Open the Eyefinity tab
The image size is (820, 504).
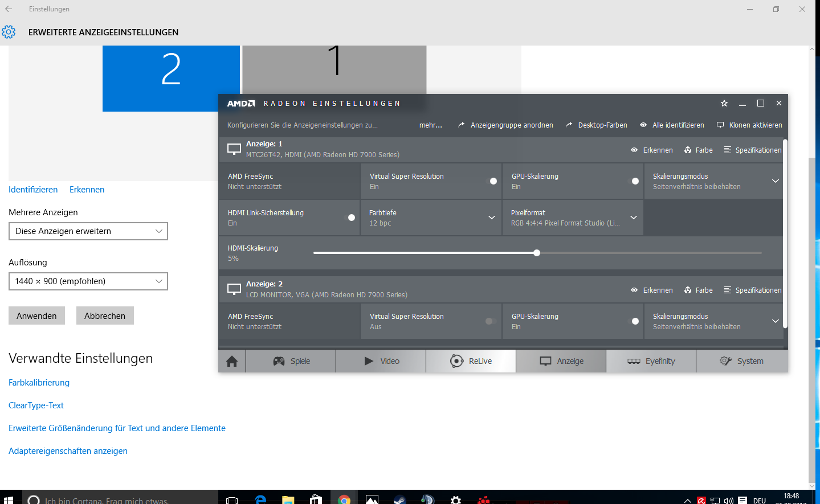(651, 361)
